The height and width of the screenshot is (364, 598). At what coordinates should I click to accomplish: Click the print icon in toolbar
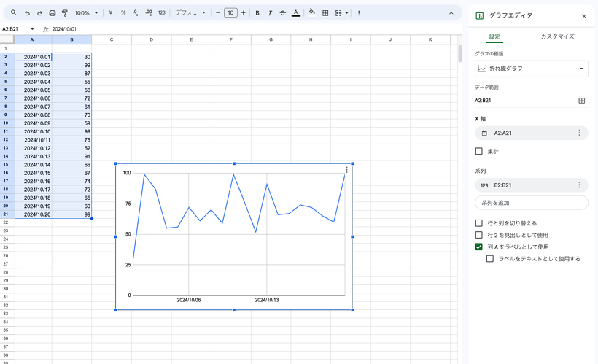tap(52, 13)
